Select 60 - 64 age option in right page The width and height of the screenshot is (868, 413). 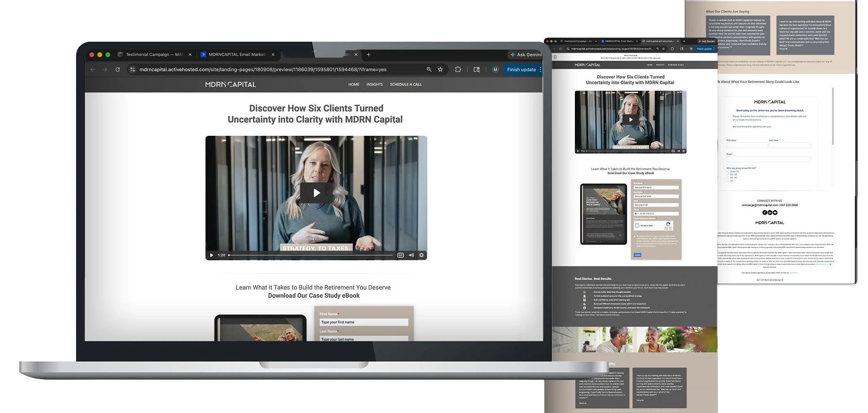point(728,178)
